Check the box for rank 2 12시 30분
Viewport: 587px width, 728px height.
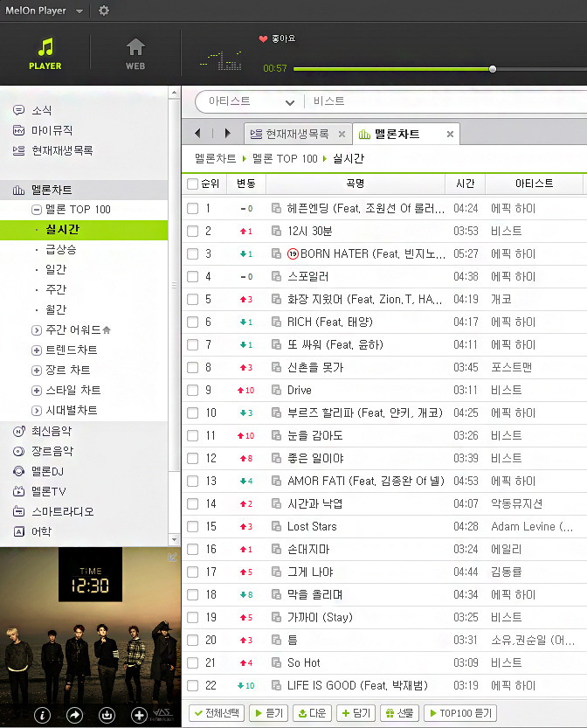pyautogui.click(x=192, y=231)
